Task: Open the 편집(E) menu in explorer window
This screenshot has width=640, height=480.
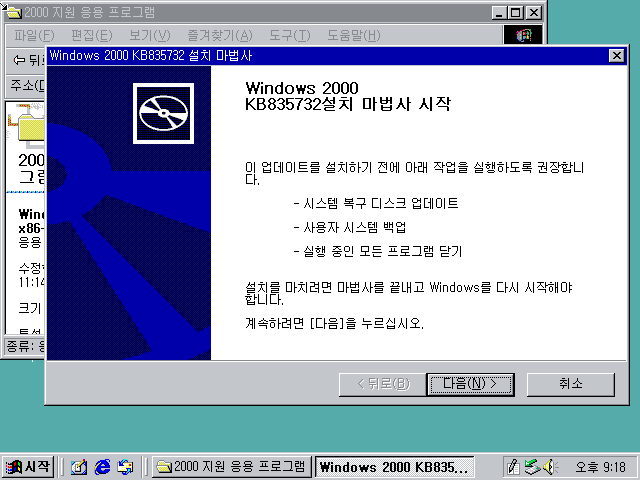Action: point(91,36)
